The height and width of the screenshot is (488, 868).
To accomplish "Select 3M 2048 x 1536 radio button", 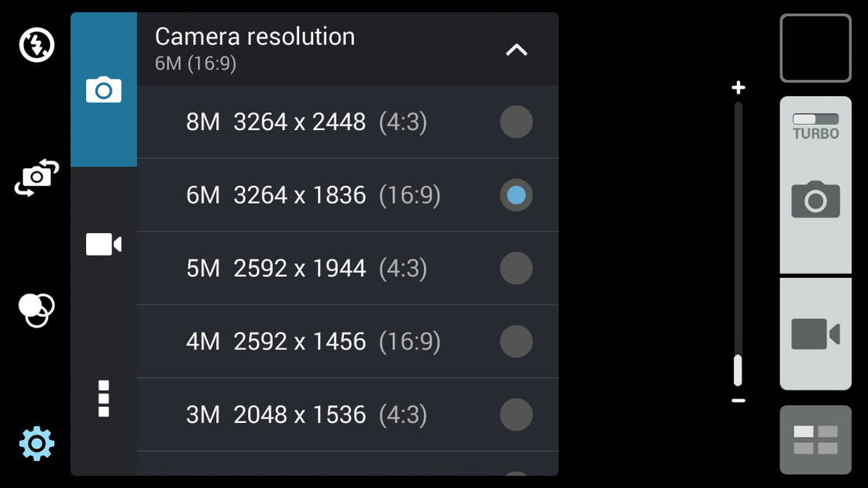I will [x=516, y=414].
